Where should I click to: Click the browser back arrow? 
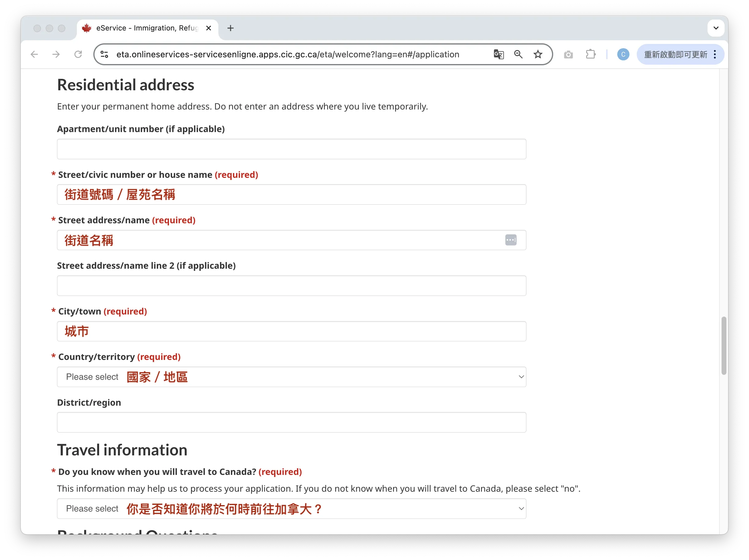click(34, 55)
